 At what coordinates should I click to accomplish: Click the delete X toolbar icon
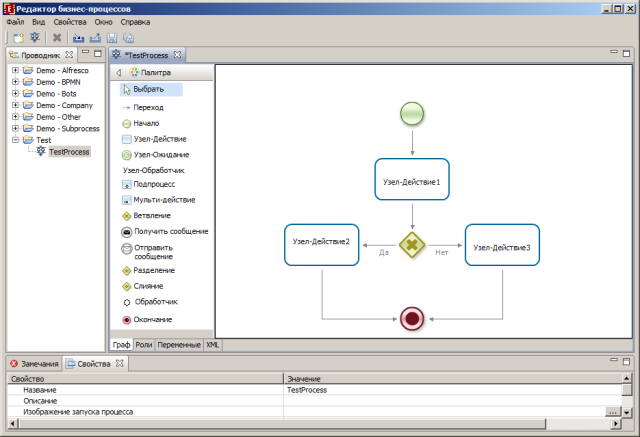[x=57, y=37]
